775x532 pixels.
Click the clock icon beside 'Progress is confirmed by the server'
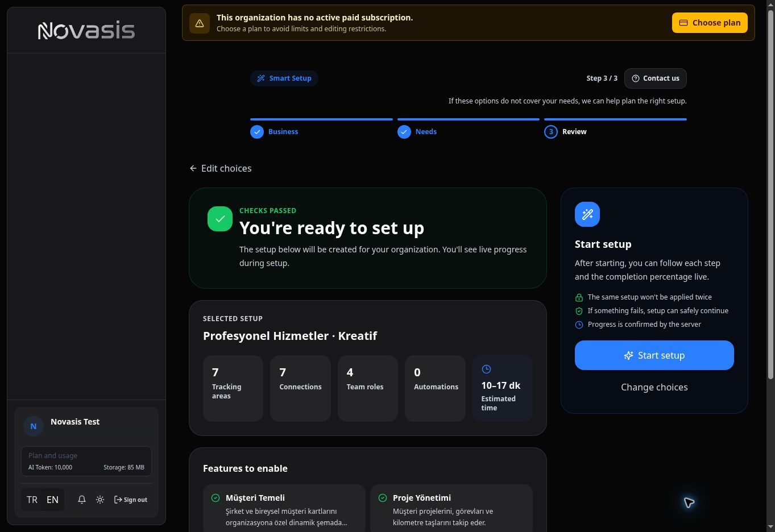tap(579, 325)
